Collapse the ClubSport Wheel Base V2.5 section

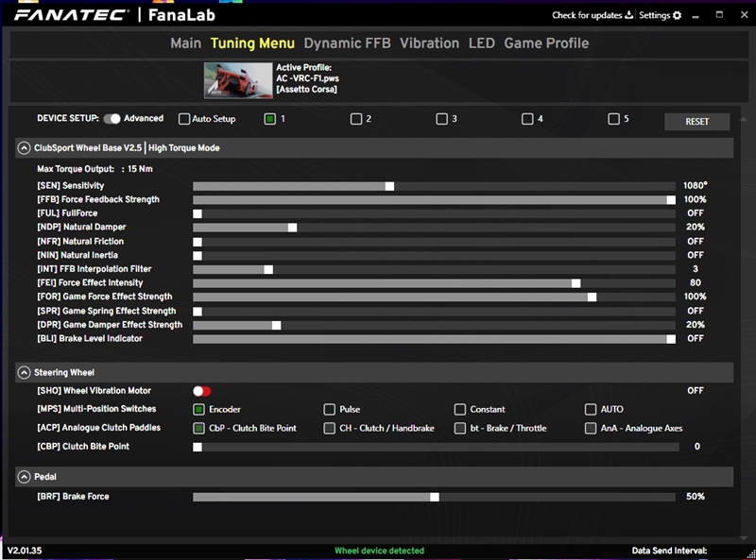pos(24,148)
